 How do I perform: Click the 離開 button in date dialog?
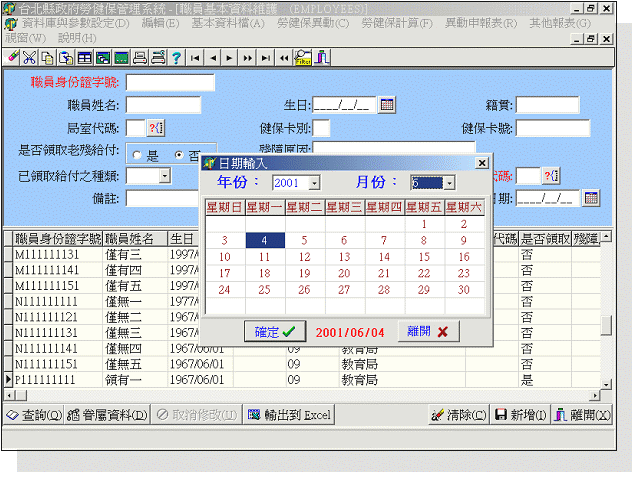point(429,331)
